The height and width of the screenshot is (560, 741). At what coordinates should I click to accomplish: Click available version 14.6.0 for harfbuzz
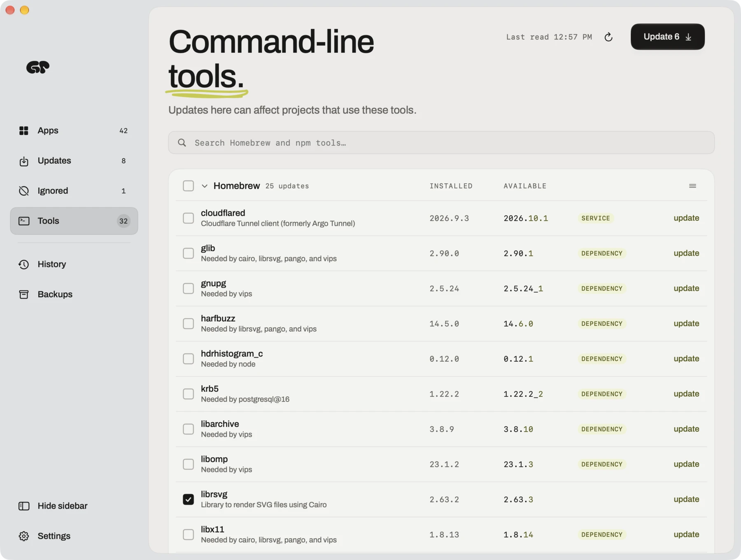[x=518, y=324]
